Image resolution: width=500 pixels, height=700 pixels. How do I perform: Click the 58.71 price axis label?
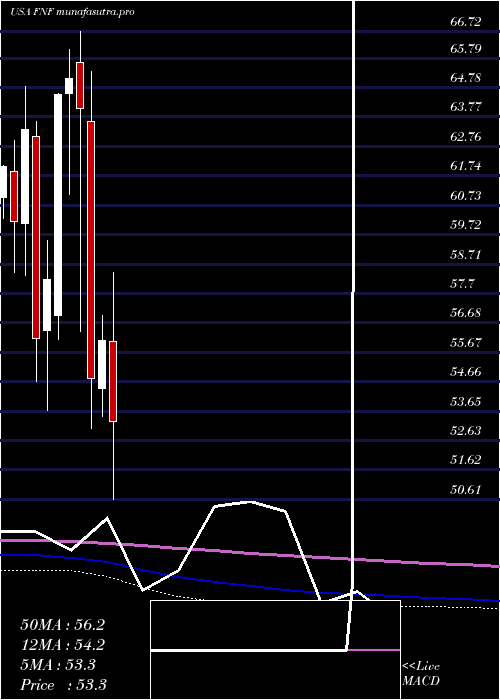pos(466,254)
